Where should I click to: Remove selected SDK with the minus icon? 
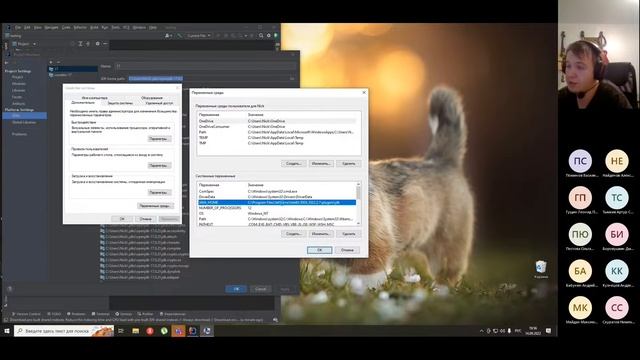[x=58, y=62]
